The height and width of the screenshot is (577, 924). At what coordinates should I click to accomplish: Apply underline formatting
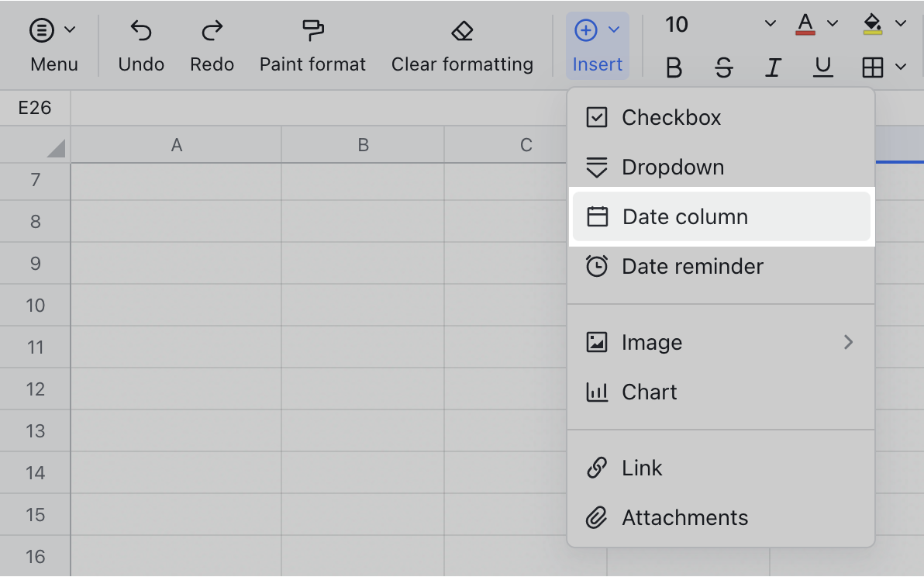(822, 67)
